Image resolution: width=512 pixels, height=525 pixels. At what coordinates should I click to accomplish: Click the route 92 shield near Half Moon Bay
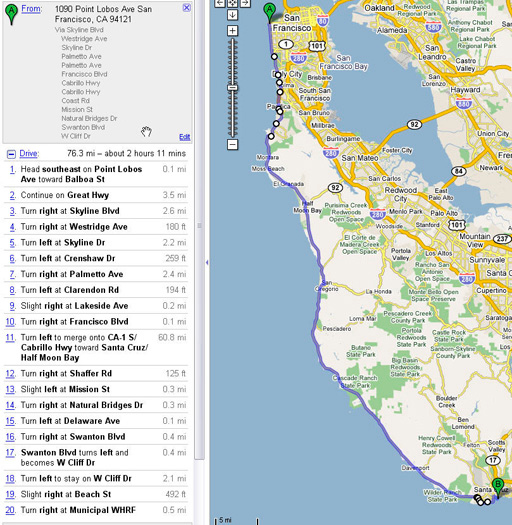coord(335,188)
